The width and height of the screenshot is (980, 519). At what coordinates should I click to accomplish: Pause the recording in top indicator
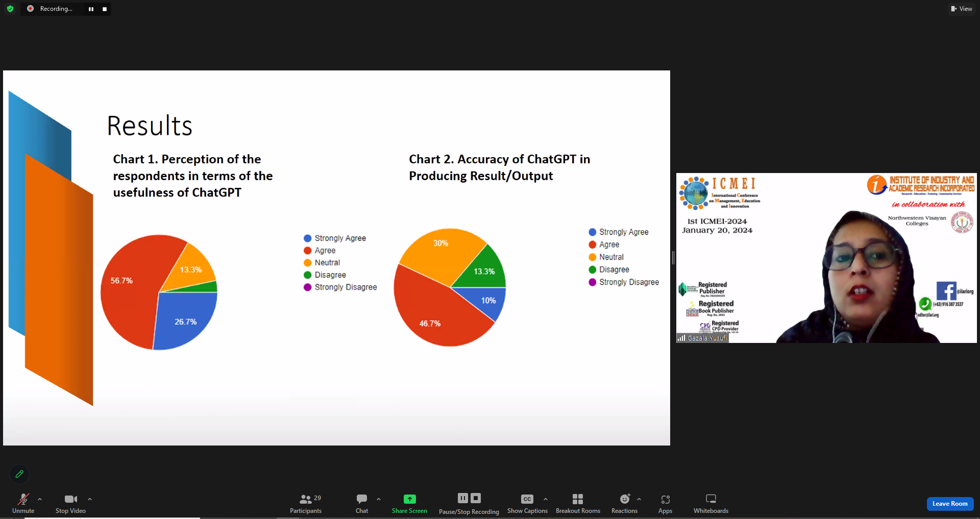(91, 9)
